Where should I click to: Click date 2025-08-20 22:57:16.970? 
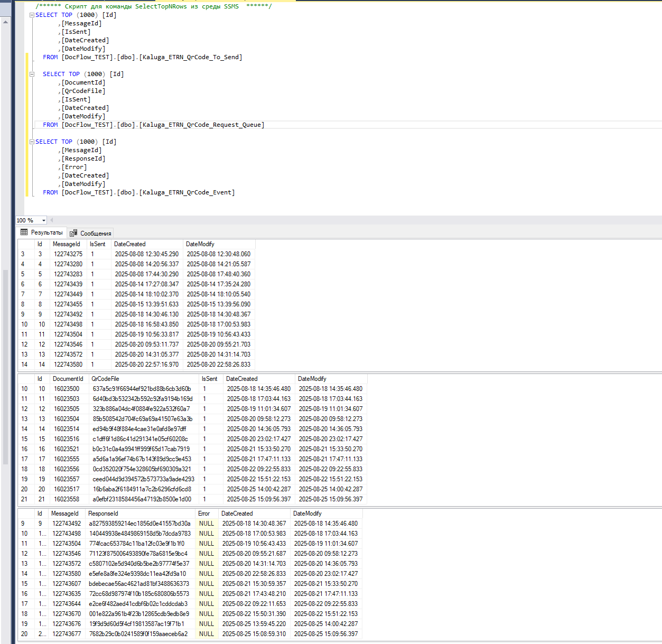coord(147,365)
